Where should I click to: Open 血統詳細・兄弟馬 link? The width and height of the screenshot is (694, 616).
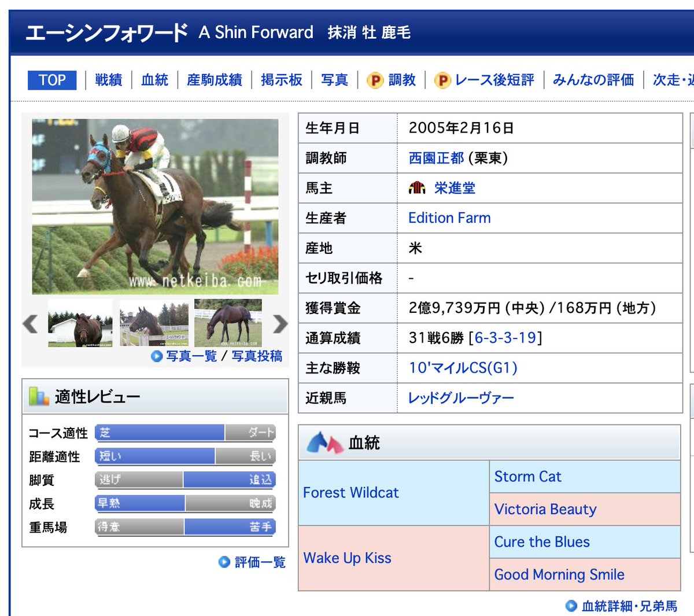click(629, 606)
